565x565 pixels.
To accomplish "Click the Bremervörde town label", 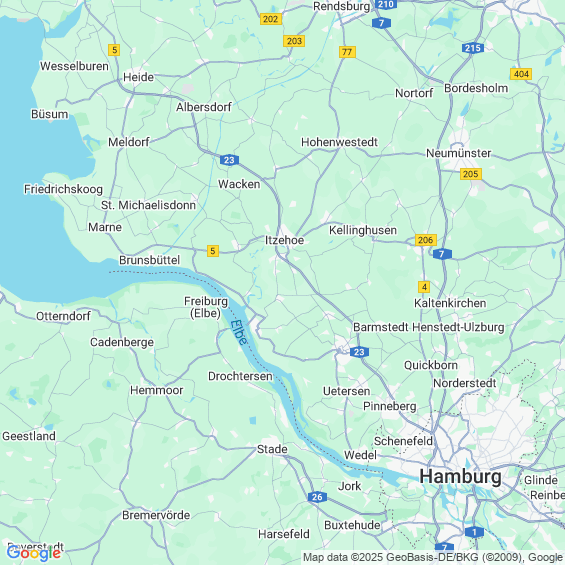I will coord(156,515).
